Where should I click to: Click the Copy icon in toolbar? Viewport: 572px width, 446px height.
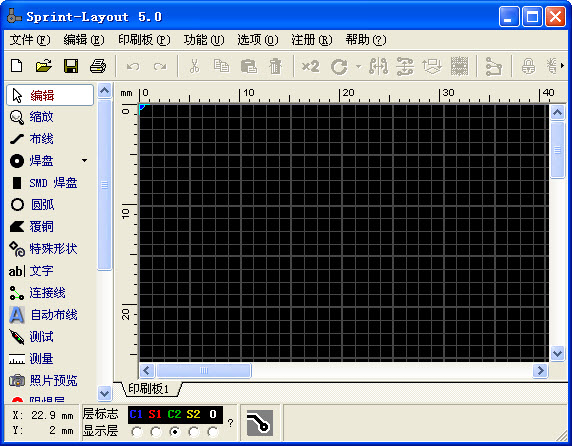click(221, 66)
